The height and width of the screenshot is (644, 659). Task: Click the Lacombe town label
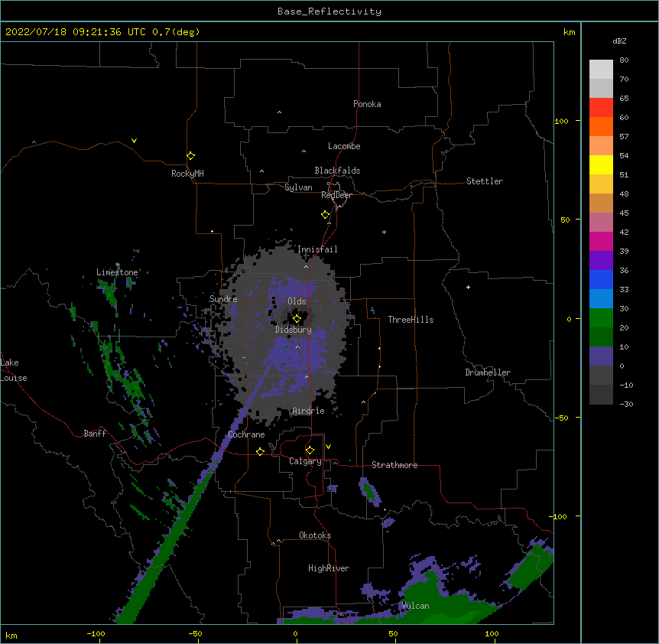point(344,146)
